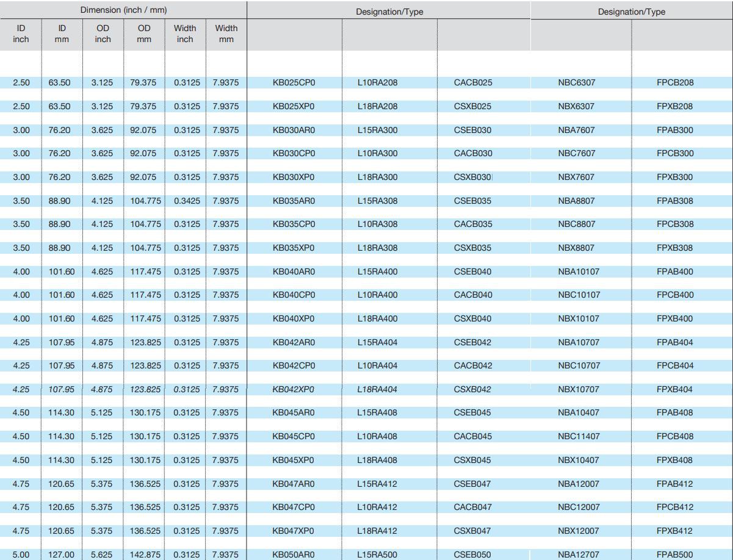Select the FPAB500 cell in last row
The image size is (733, 560).
click(674, 555)
